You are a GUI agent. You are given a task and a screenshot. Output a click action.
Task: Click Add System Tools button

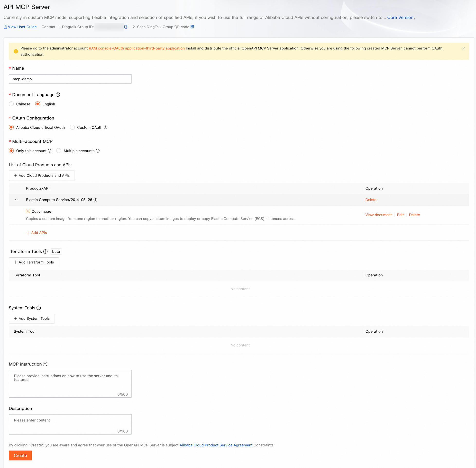[32, 318]
